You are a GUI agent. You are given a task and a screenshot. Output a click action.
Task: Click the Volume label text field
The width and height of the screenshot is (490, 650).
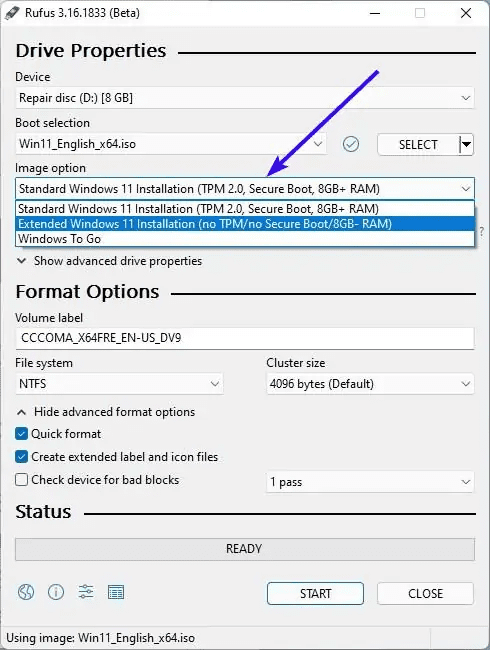(245, 338)
